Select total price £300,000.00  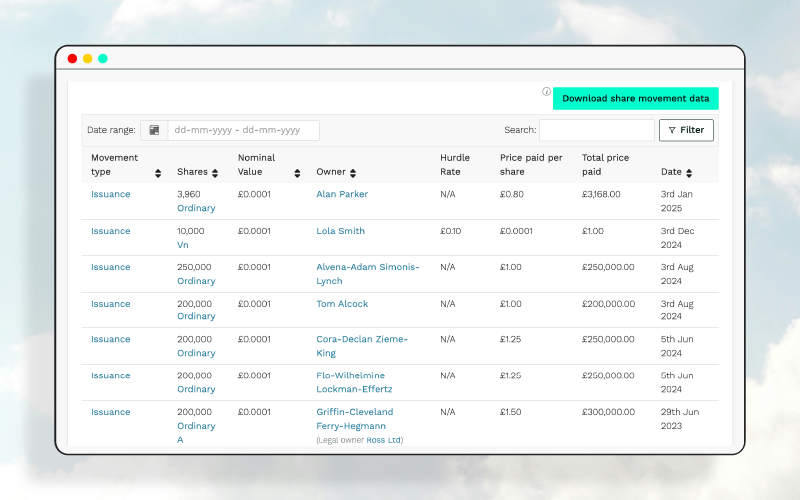pos(608,412)
